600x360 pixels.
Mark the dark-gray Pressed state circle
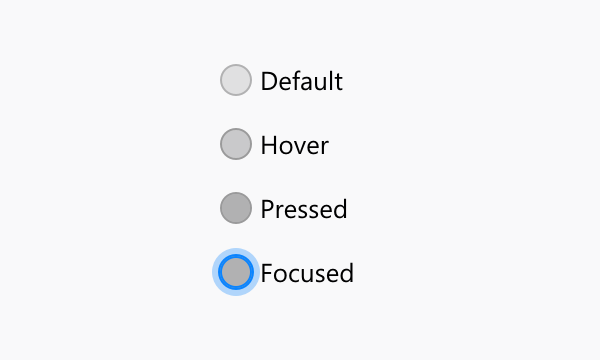236,208
